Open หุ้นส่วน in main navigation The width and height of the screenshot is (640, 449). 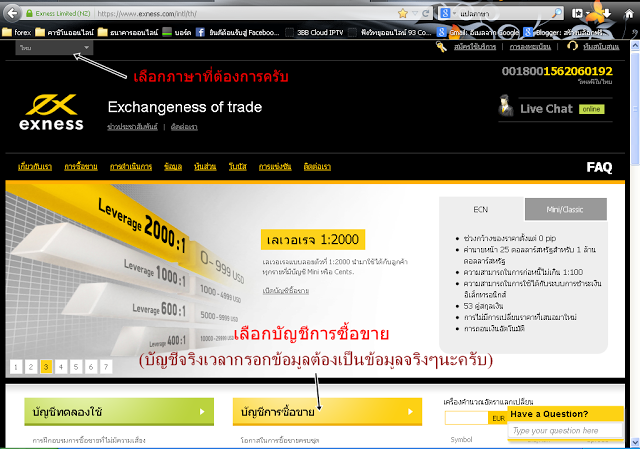coord(205,167)
